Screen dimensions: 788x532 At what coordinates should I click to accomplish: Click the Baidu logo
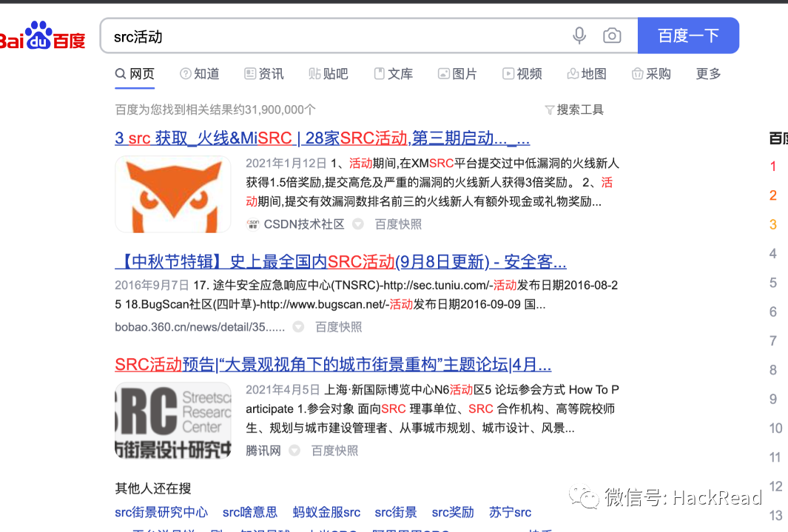click(x=42, y=36)
